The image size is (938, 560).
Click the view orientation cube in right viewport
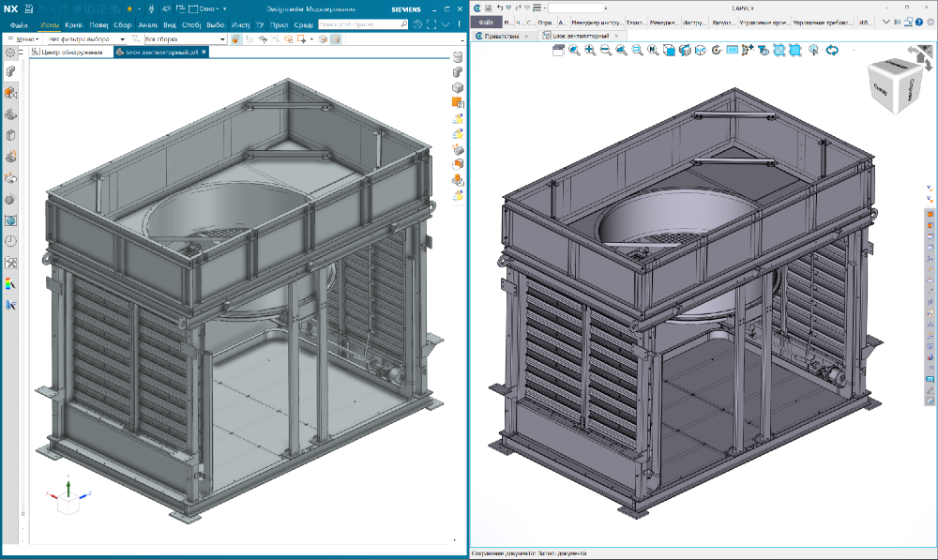(x=894, y=85)
